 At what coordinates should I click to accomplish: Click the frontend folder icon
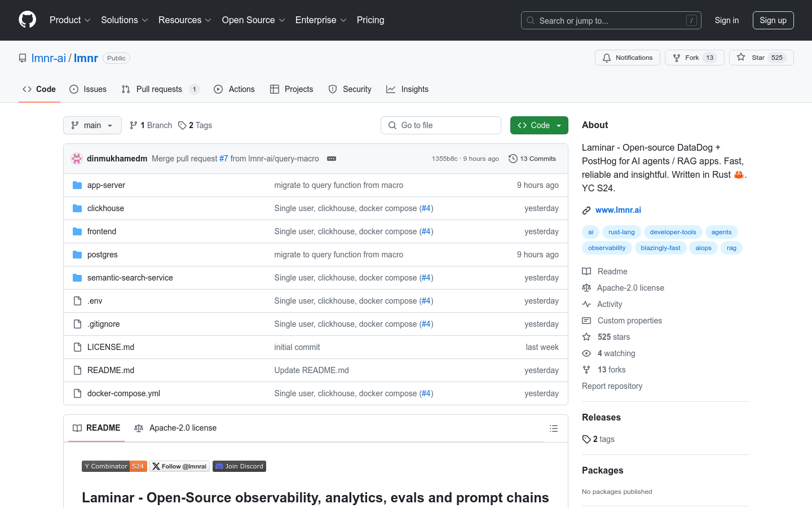click(x=77, y=231)
